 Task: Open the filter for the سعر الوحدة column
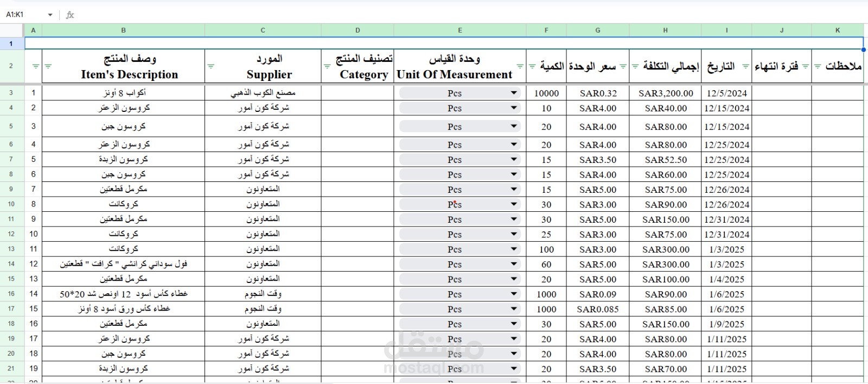pyautogui.click(x=623, y=66)
